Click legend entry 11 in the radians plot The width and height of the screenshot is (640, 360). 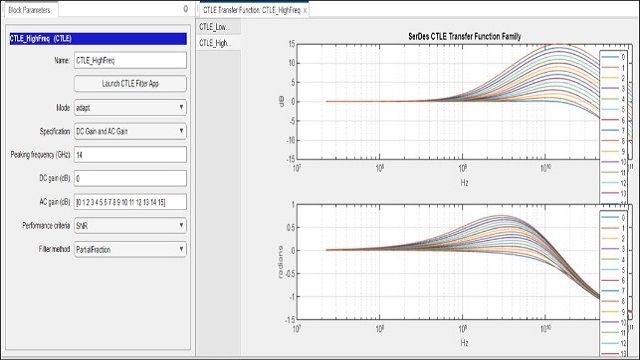[613, 333]
